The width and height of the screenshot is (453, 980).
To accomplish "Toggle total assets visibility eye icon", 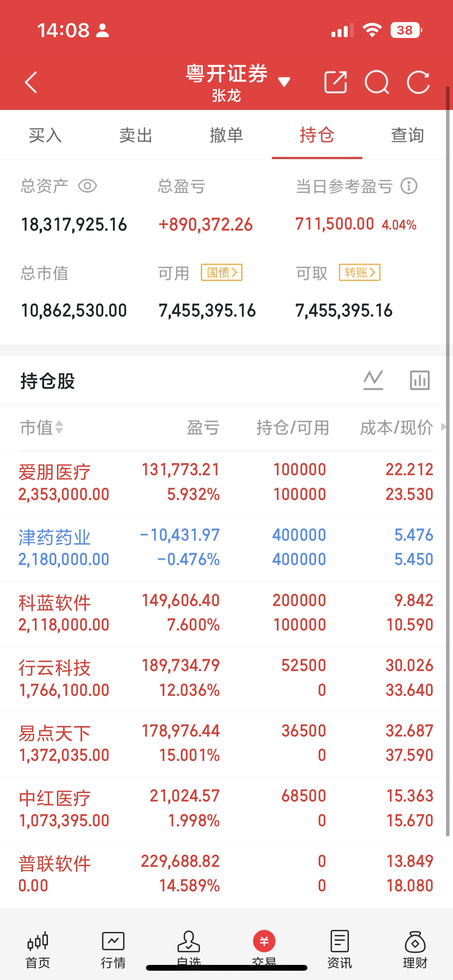I will tap(88, 186).
